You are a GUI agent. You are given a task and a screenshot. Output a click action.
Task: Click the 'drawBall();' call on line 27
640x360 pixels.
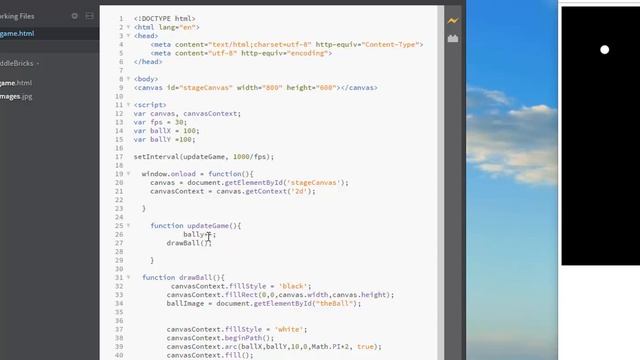189,243
